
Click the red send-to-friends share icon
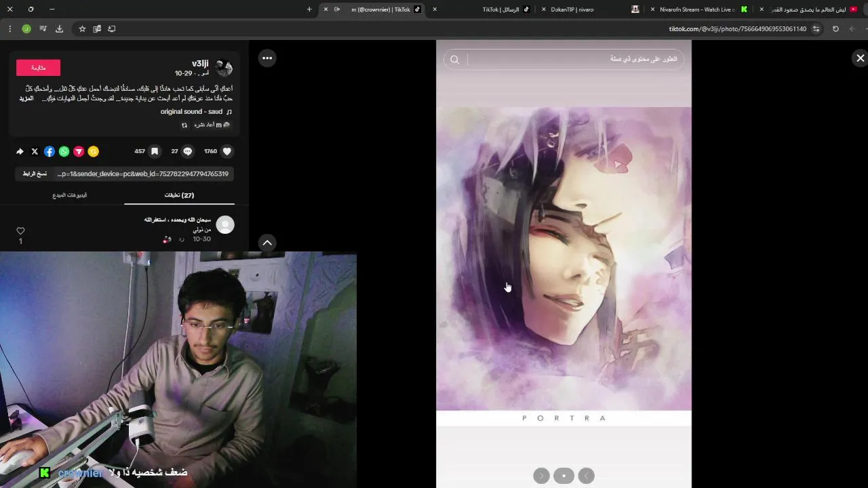[x=79, y=151]
